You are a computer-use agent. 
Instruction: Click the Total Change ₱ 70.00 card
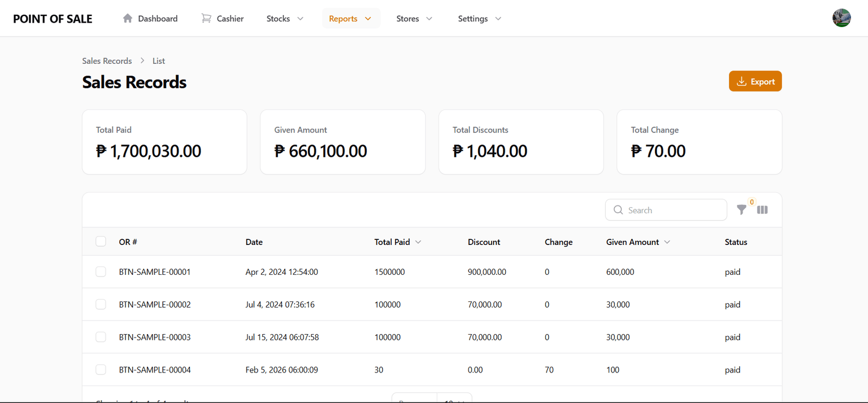tap(699, 142)
